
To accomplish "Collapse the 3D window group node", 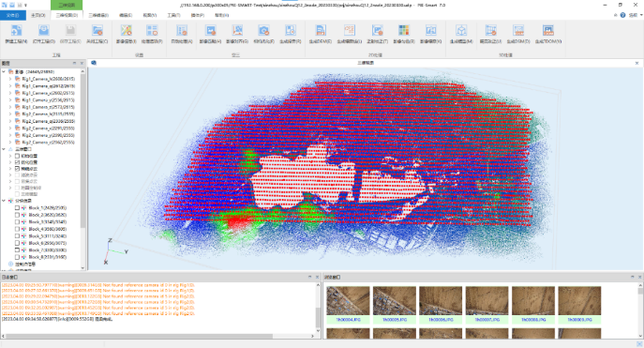I will pos(4,149).
